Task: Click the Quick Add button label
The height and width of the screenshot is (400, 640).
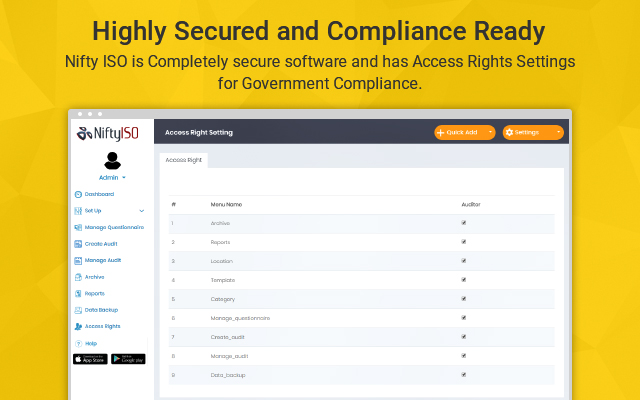Action: tap(462, 132)
